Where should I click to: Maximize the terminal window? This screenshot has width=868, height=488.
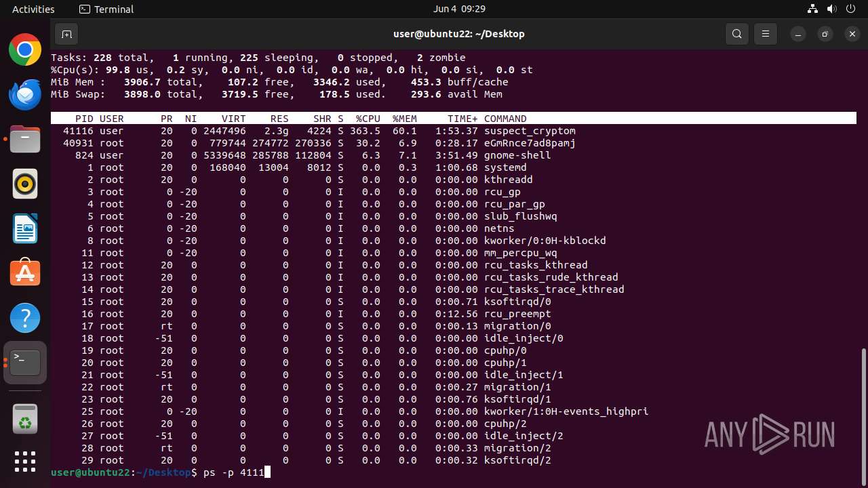click(825, 34)
